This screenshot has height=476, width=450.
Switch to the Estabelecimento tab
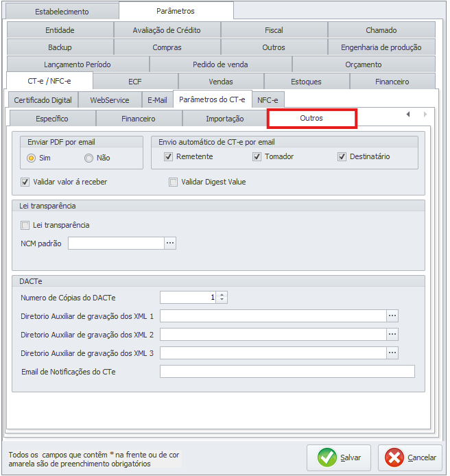click(62, 12)
